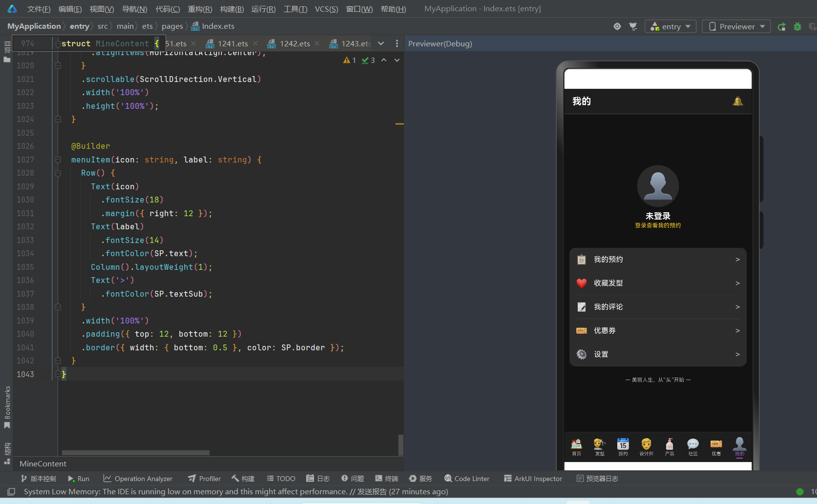Click the Index.ets breadcrumb file
This screenshot has height=504, width=817.
(x=213, y=26)
